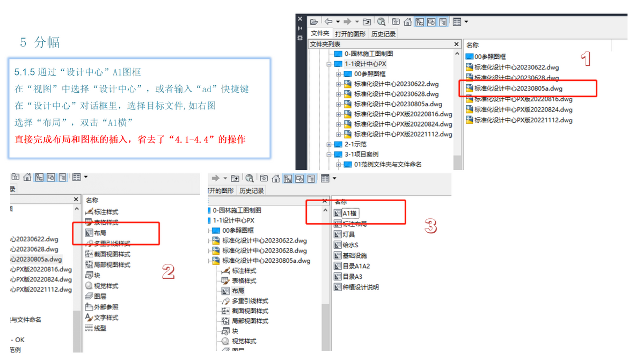Open the Views dropdown arrow in screenshot 1 toolbar
This screenshot has width=644, height=362.
pyautogui.click(x=466, y=22)
